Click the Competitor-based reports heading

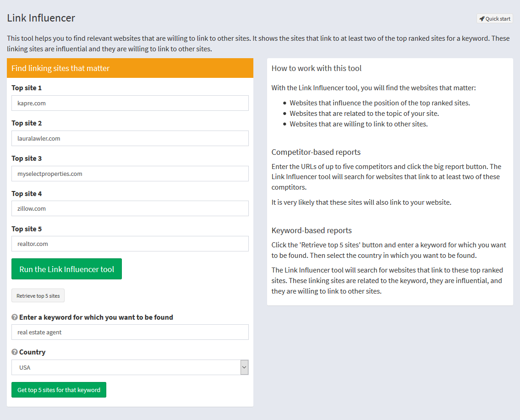pos(316,152)
